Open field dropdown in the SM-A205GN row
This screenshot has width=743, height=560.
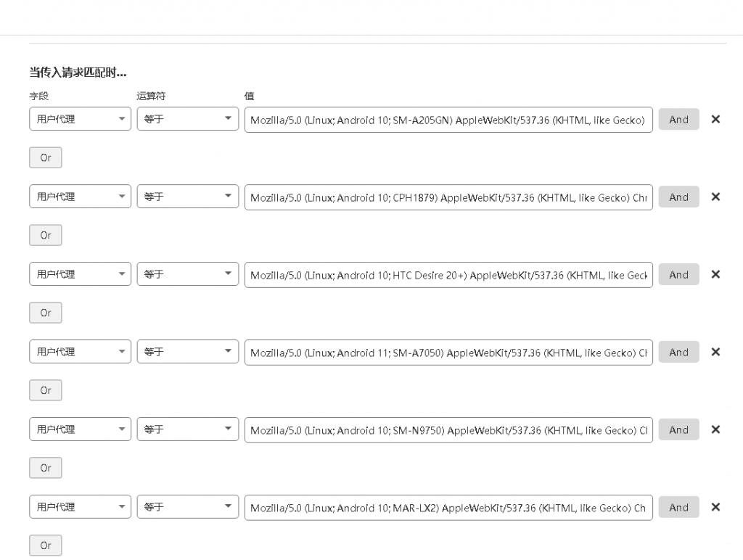pos(80,119)
